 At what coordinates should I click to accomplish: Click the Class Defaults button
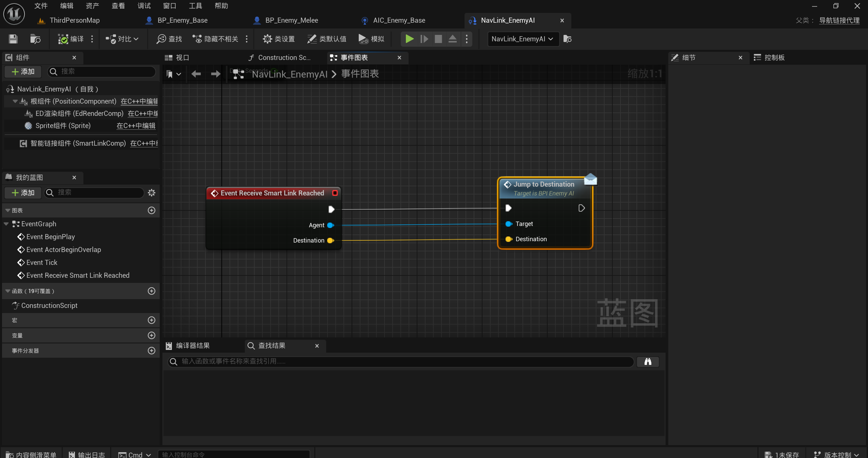(327, 39)
